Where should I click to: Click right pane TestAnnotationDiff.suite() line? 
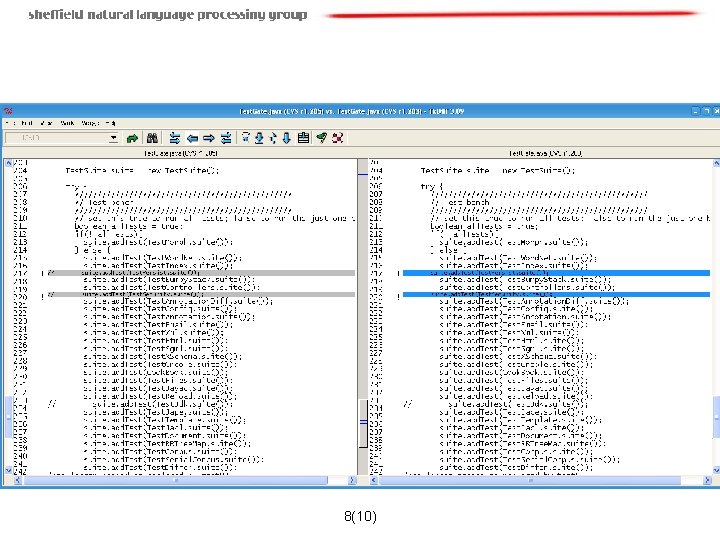pyautogui.click(x=534, y=301)
